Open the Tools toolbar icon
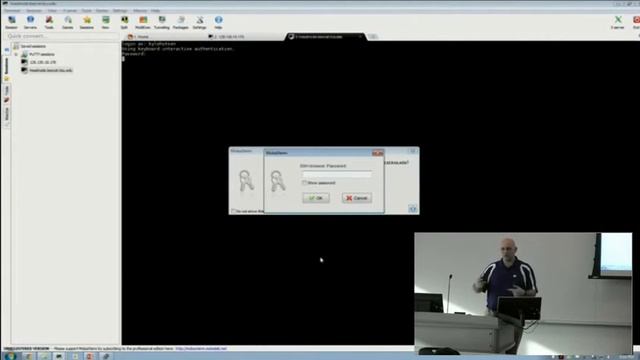This screenshot has width=640, height=360. tap(49, 22)
